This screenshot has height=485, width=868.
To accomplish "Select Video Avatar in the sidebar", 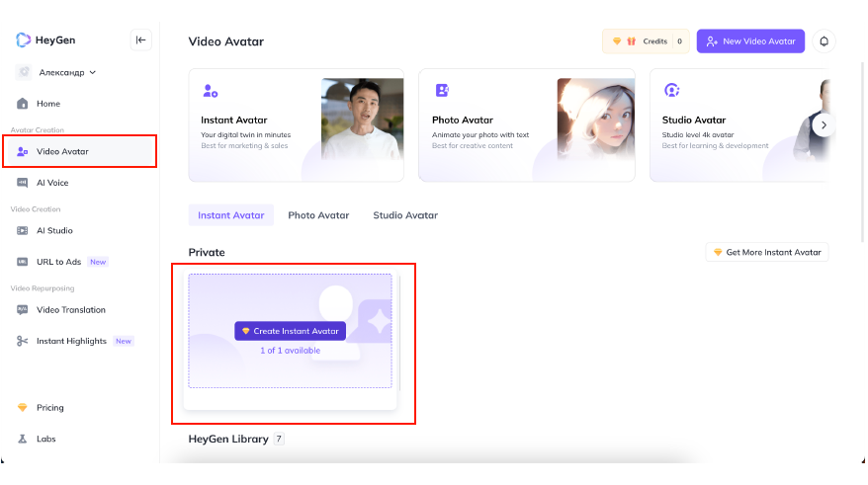I will 79,151.
